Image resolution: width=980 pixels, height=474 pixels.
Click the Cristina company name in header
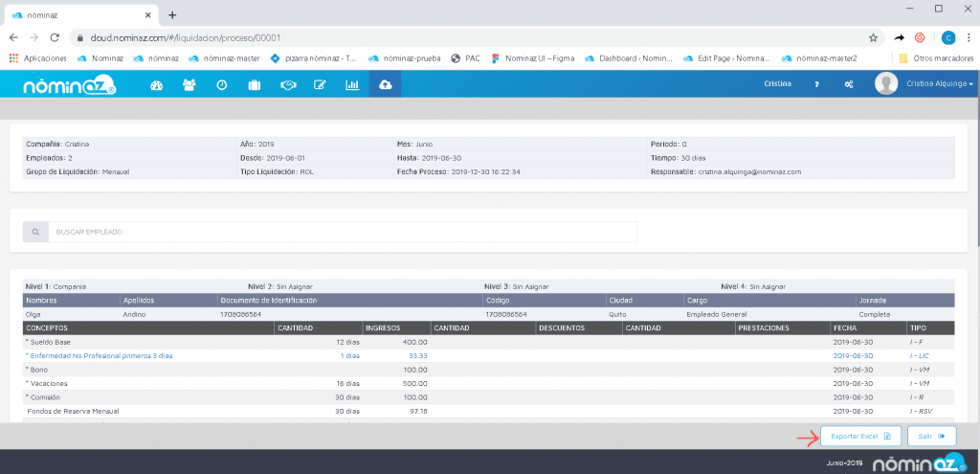point(777,84)
